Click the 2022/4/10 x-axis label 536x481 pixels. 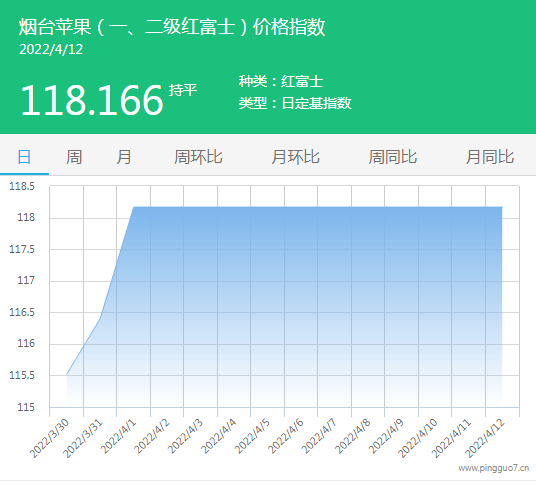(x=418, y=438)
